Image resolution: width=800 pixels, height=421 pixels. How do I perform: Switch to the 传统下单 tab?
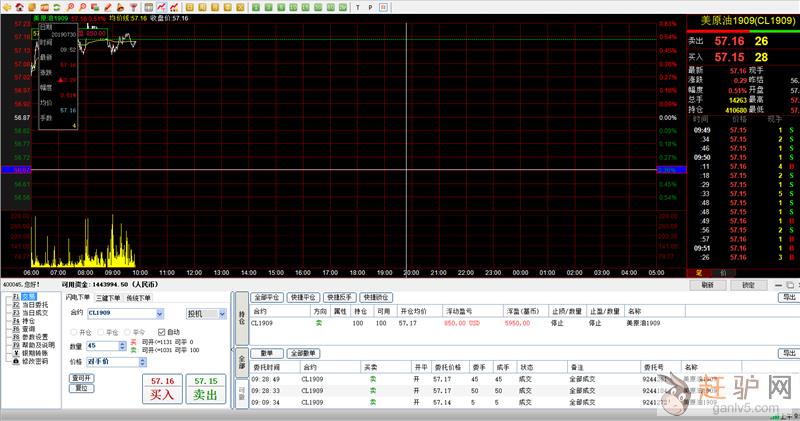(x=139, y=297)
